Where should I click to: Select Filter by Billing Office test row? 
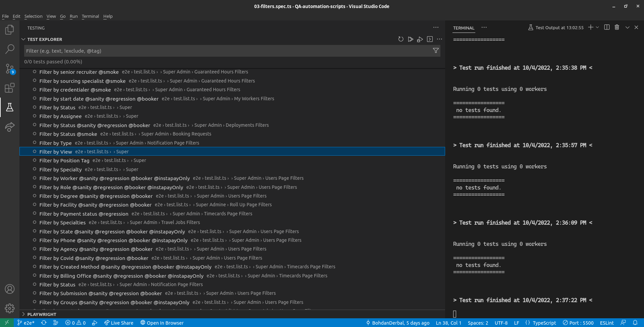232,276
